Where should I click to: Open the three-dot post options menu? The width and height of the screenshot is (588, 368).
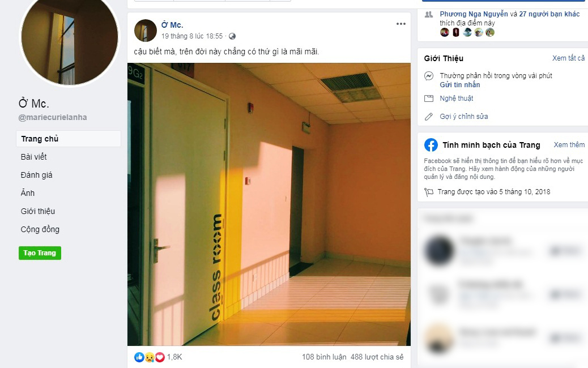coord(401,24)
